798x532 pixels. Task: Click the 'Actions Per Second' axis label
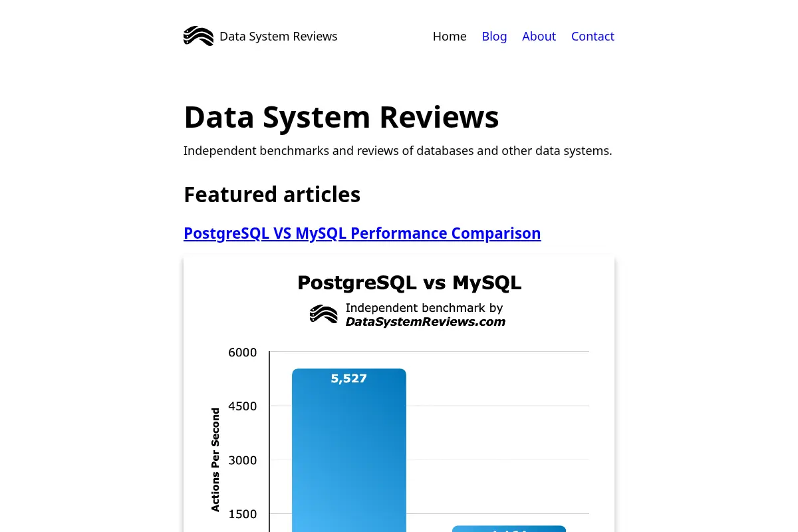(215, 460)
